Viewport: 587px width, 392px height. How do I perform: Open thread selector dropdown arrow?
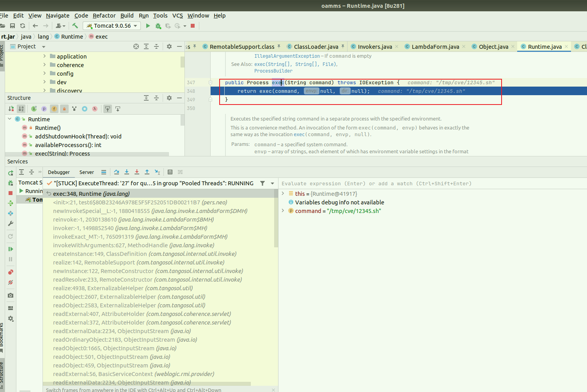[x=272, y=183]
